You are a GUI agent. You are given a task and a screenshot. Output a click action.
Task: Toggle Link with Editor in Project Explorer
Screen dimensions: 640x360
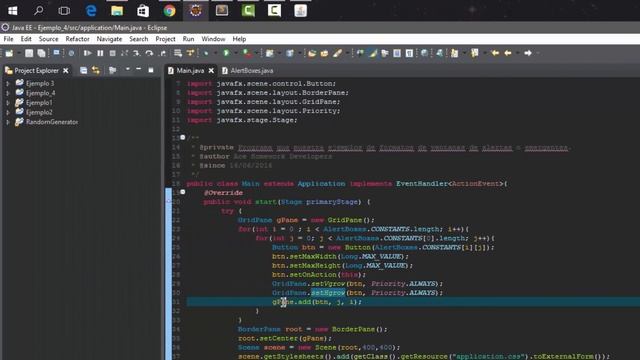[96, 71]
